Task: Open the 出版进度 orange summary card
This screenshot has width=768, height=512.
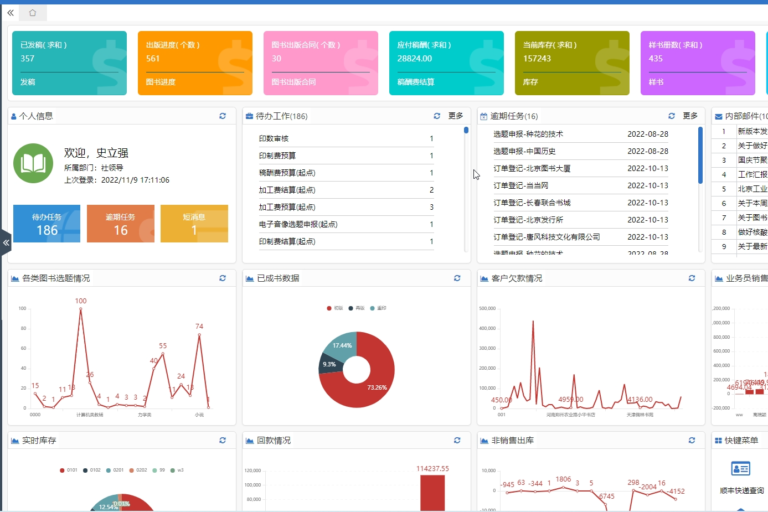Action: tap(195, 63)
